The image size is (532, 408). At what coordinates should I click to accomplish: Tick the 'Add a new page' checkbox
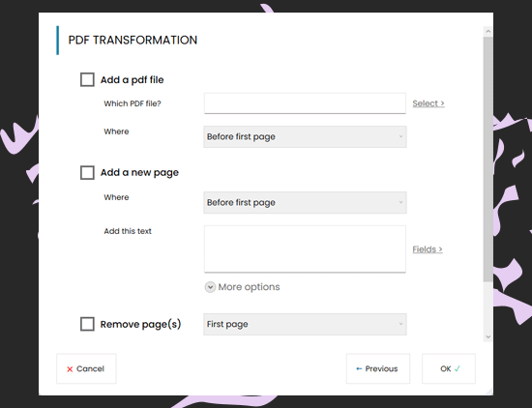[87, 172]
